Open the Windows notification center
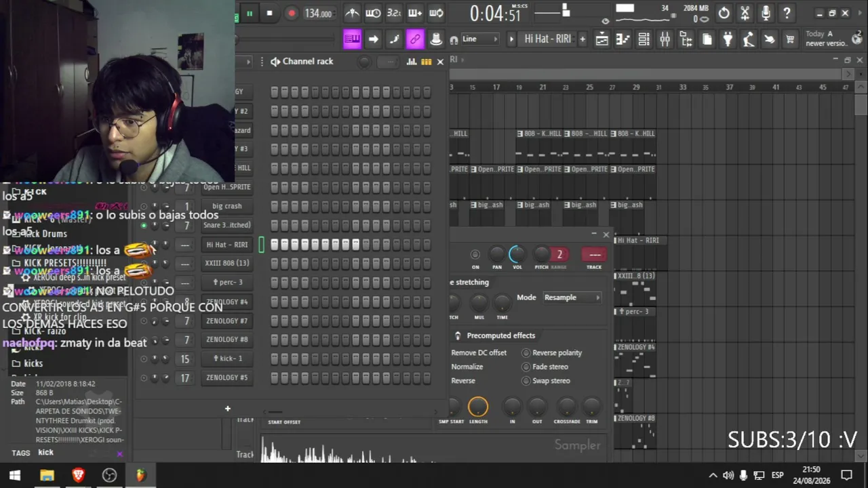 [846, 475]
